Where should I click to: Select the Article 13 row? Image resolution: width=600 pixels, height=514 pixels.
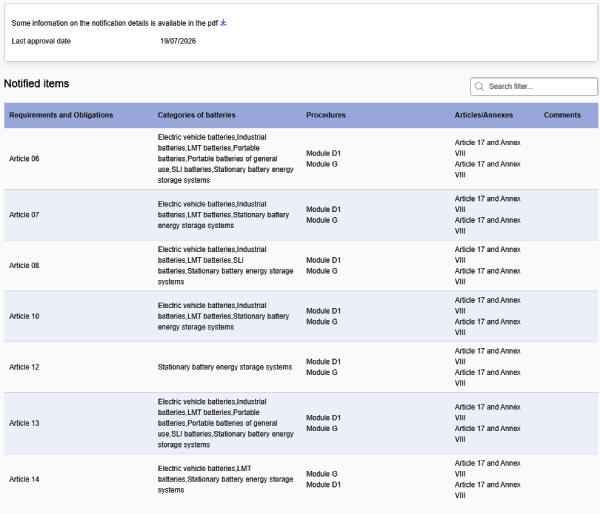301,423
